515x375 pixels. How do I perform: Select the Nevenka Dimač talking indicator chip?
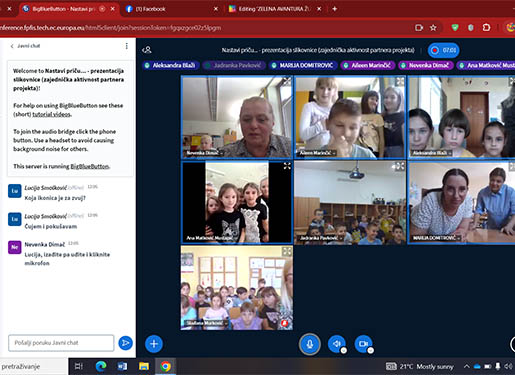[x=426, y=65]
